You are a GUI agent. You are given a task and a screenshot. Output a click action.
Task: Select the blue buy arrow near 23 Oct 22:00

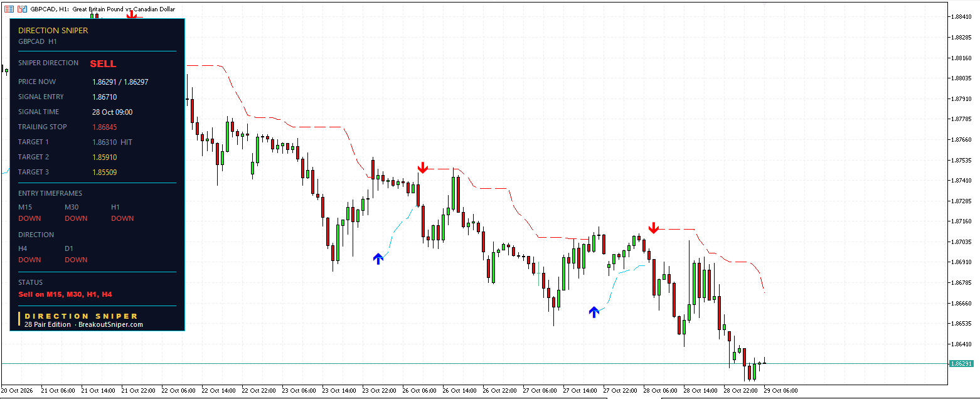(378, 258)
